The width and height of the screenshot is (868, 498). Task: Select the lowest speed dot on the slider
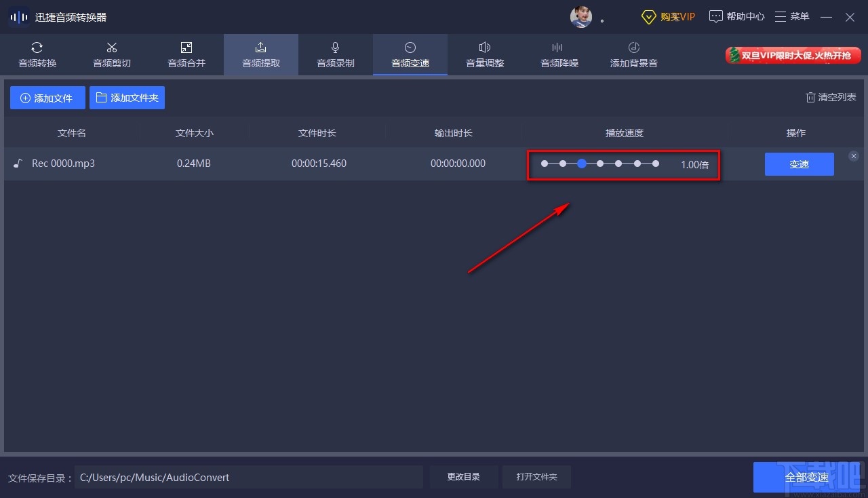(x=544, y=163)
